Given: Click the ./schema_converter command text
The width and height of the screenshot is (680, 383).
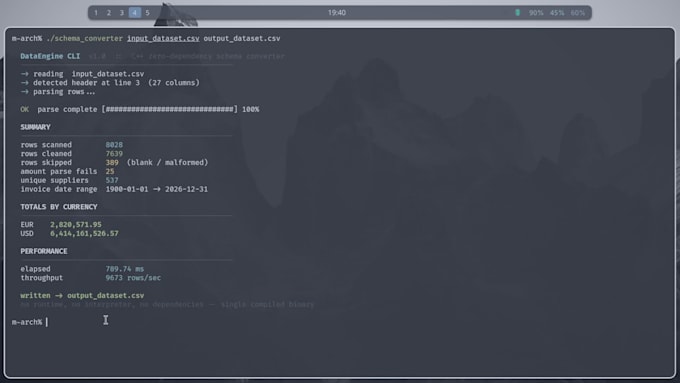Looking at the screenshot, I should click(x=85, y=38).
